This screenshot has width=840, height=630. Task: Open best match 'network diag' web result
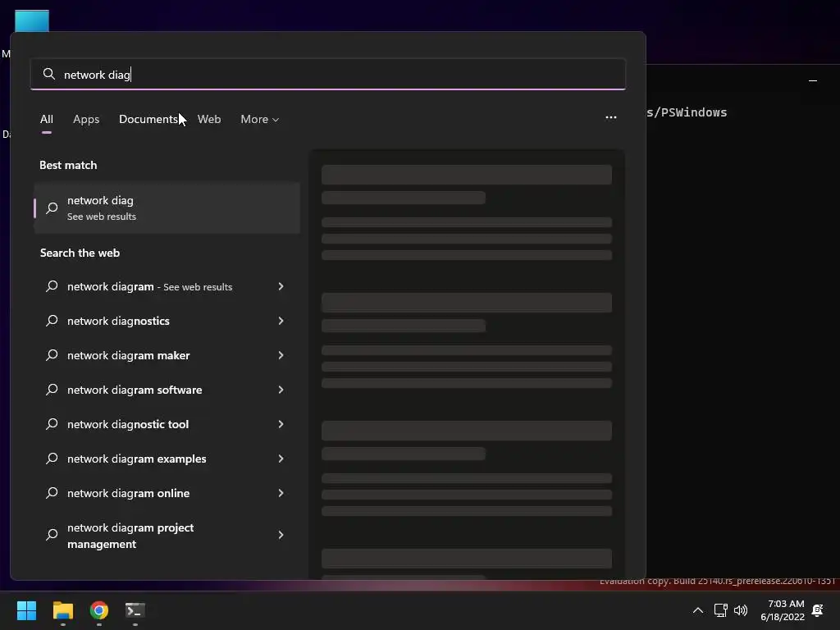click(167, 208)
